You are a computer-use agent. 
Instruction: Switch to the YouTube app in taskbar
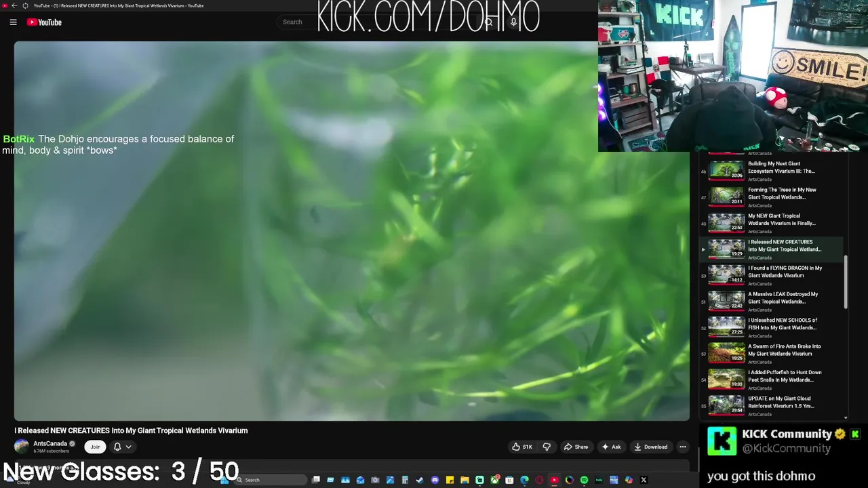(554, 480)
